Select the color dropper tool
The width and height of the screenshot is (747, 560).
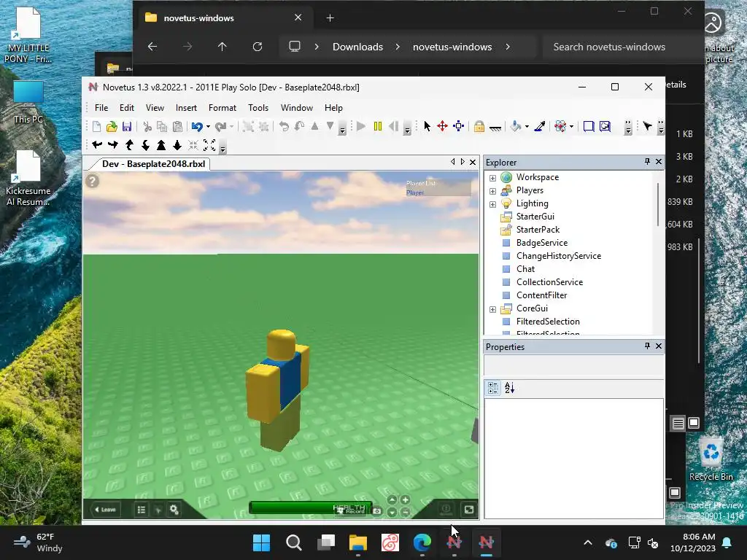click(x=540, y=126)
